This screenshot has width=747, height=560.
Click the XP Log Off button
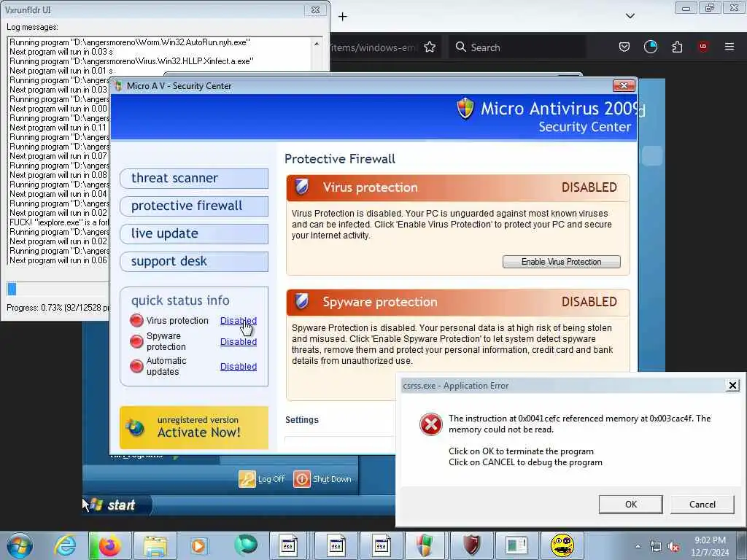click(262, 479)
